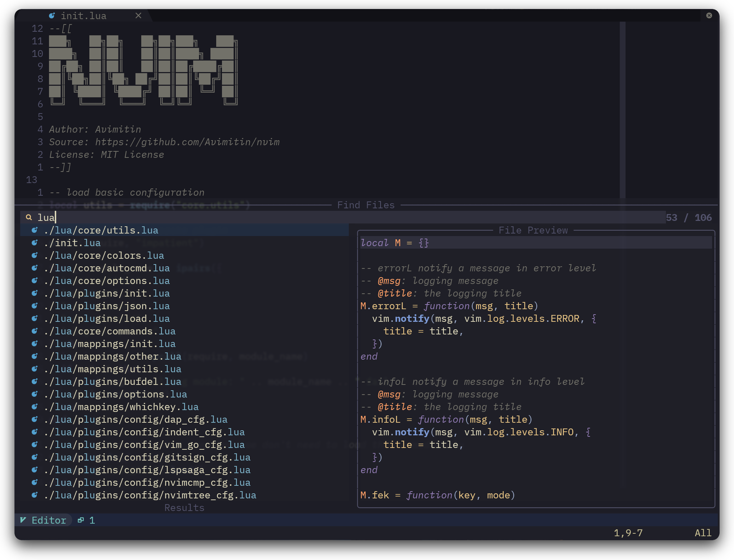This screenshot has width=734, height=560.
Task: Open ./lua/core/options.lua from results
Action: (x=107, y=281)
